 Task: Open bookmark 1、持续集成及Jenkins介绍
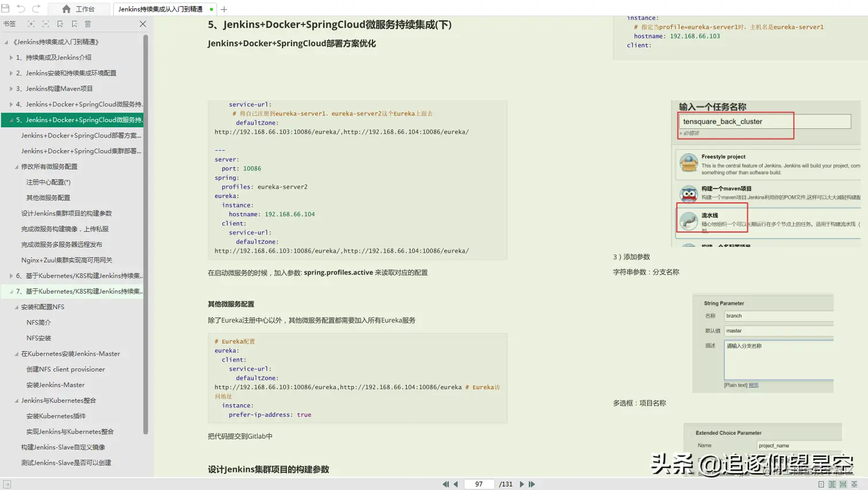(53, 57)
